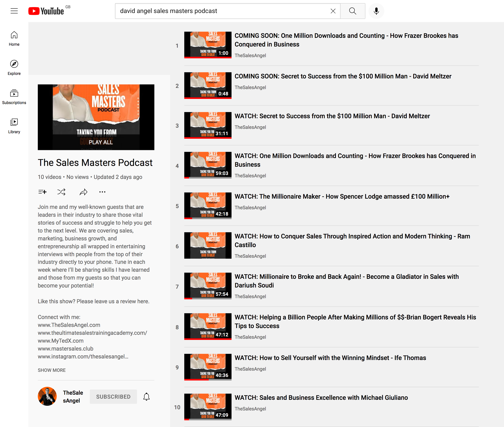The width and height of the screenshot is (504, 427).
Task: Open Library in sidebar
Action: coord(14,126)
